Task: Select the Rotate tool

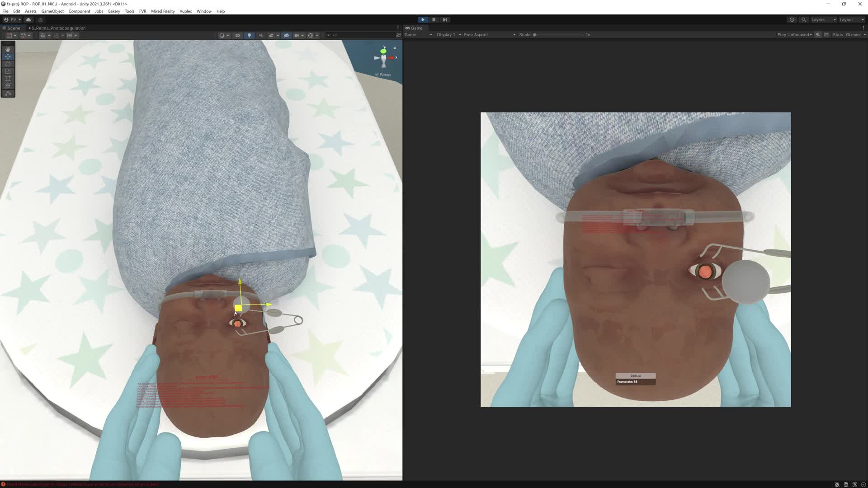Action: coord(8,64)
